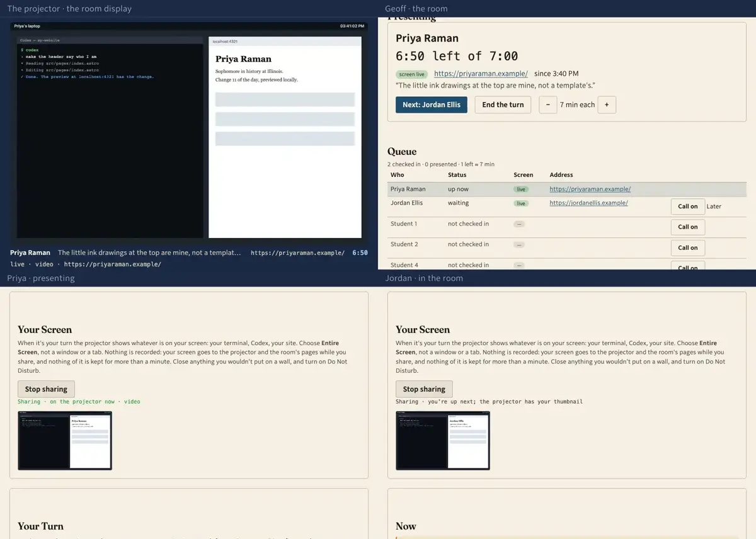Click the projector's localhost:4321 preview pane
756x539 pixels.
pos(285,137)
